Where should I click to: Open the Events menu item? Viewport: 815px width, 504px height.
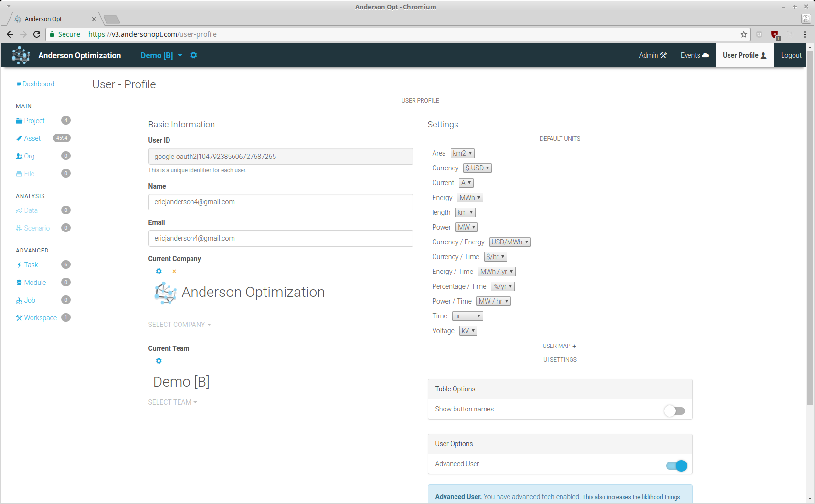point(694,55)
